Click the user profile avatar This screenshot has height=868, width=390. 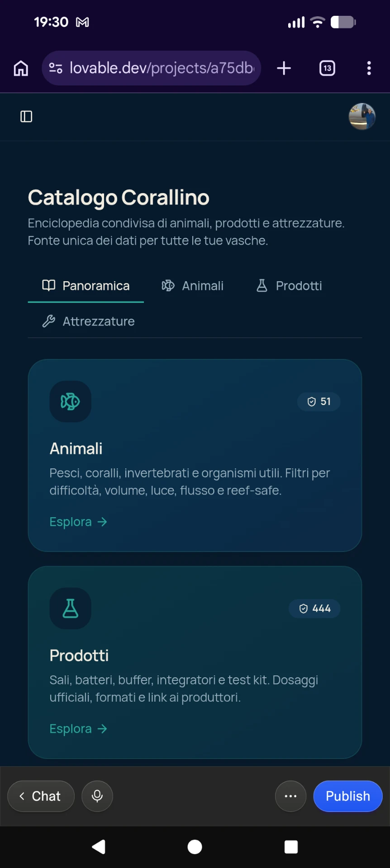[x=362, y=117]
